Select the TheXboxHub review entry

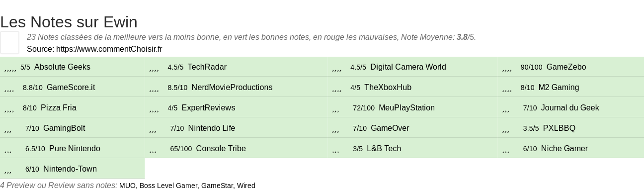pos(388,88)
